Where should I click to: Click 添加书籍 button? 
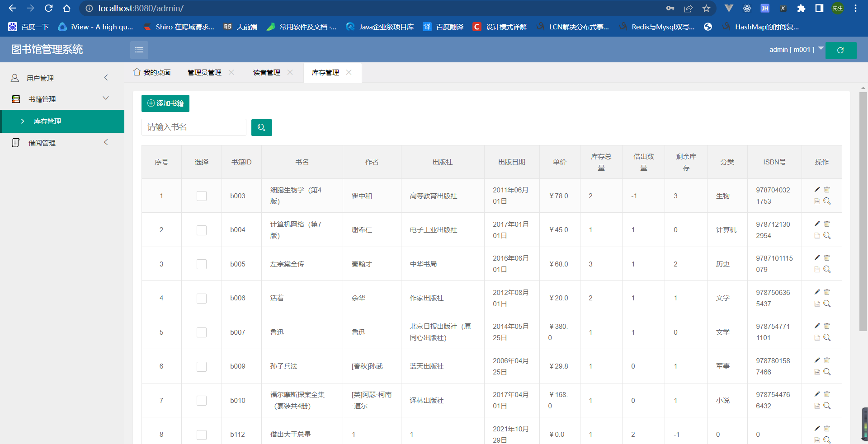click(x=165, y=103)
